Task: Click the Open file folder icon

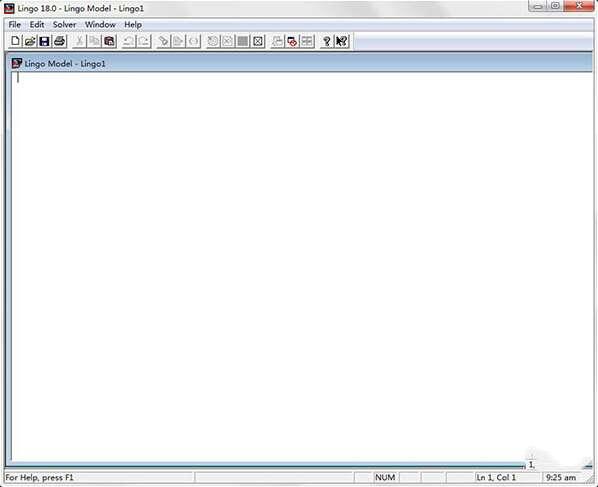Action: [30, 41]
